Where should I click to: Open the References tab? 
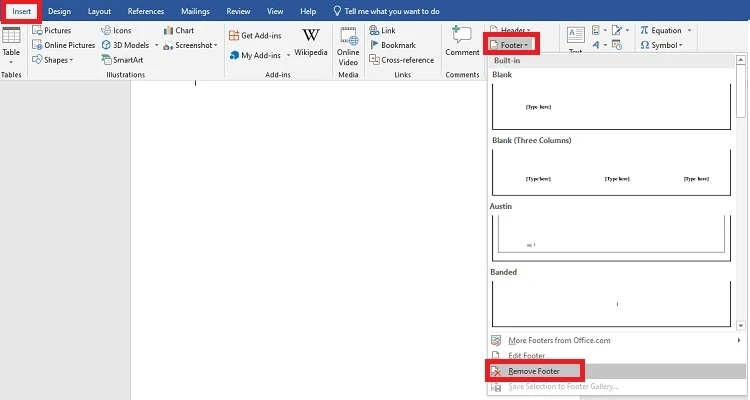tap(145, 11)
